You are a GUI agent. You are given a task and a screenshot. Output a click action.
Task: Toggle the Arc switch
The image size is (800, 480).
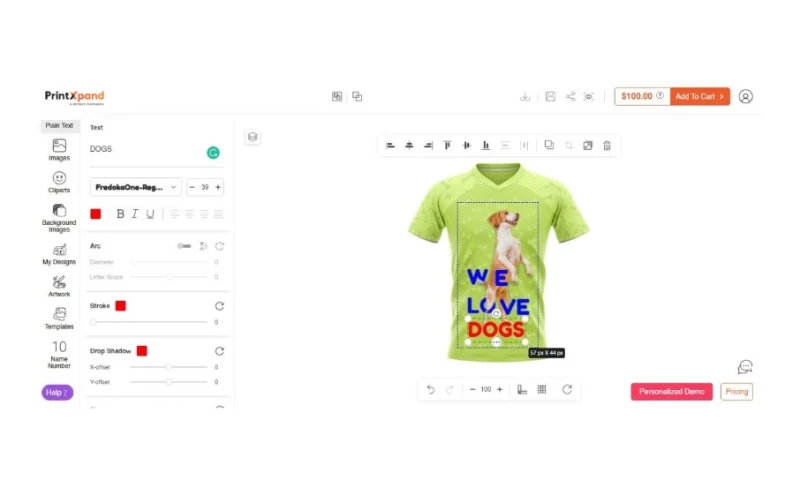click(x=184, y=246)
